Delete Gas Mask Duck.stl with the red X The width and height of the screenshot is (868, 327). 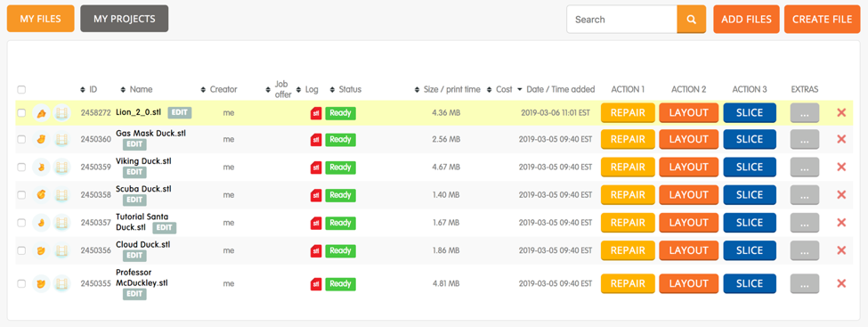click(x=841, y=140)
